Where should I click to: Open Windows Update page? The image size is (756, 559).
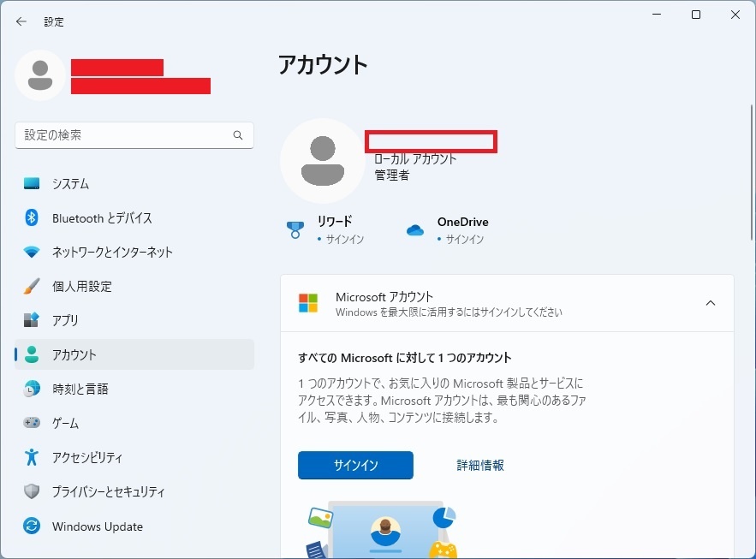(x=134, y=526)
